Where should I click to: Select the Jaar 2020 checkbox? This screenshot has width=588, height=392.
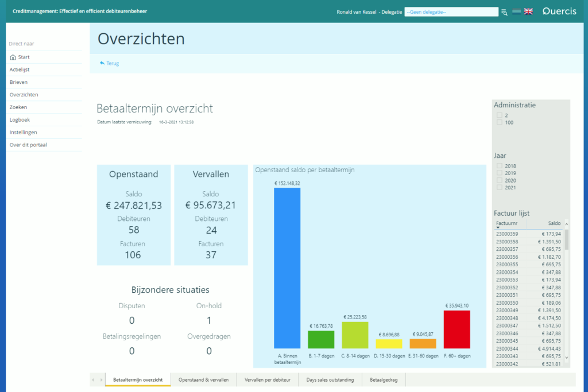[x=499, y=180]
